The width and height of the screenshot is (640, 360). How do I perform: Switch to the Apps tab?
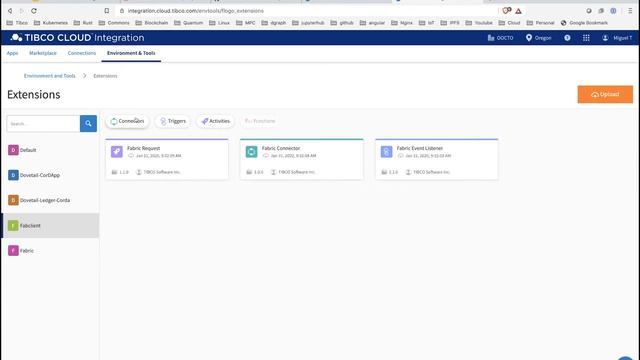pos(12,53)
